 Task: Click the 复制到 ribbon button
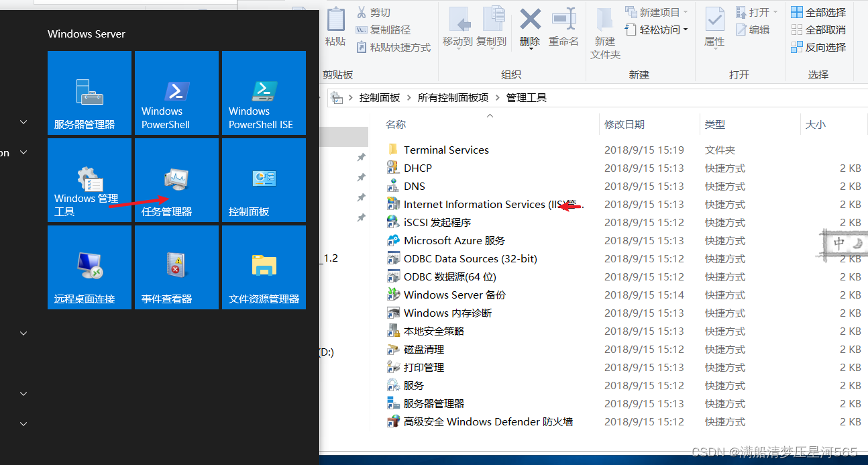(491, 27)
